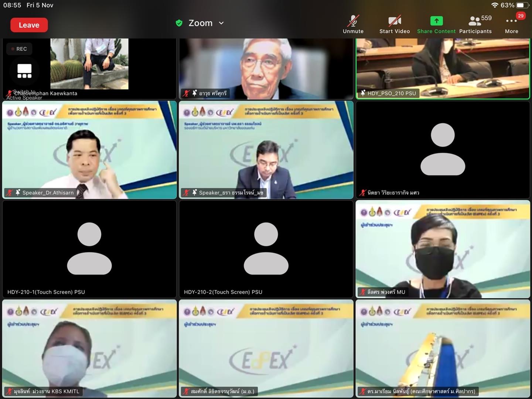
Task: Open the Participants list
Action: click(x=475, y=25)
